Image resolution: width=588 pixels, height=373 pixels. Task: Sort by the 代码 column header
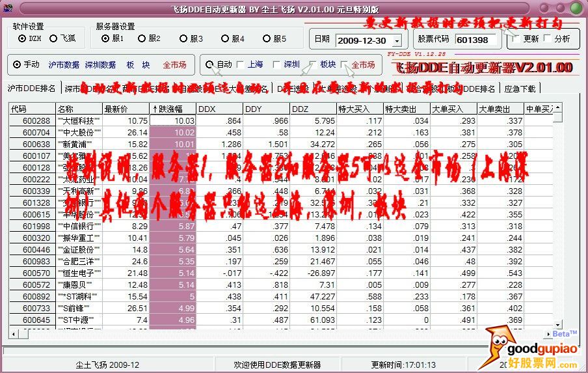(33, 109)
